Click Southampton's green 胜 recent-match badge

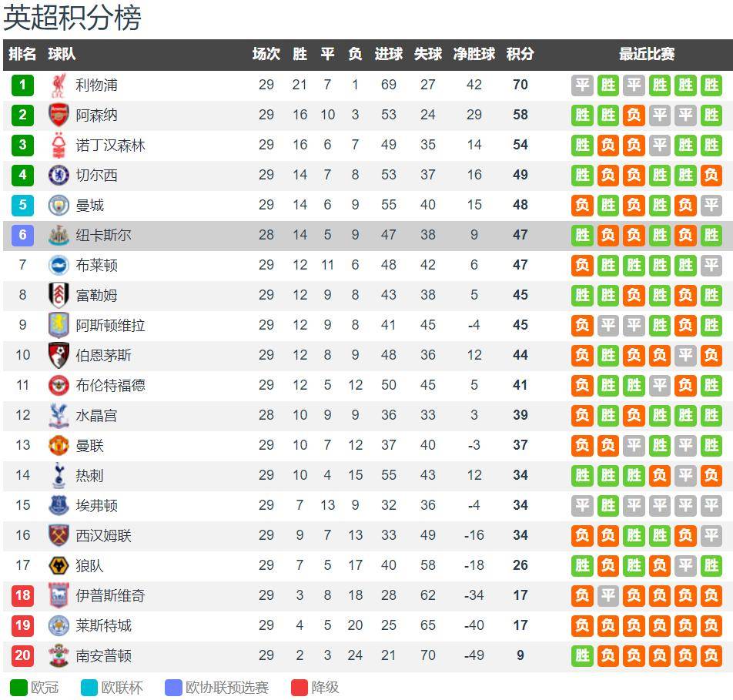coord(582,655)
